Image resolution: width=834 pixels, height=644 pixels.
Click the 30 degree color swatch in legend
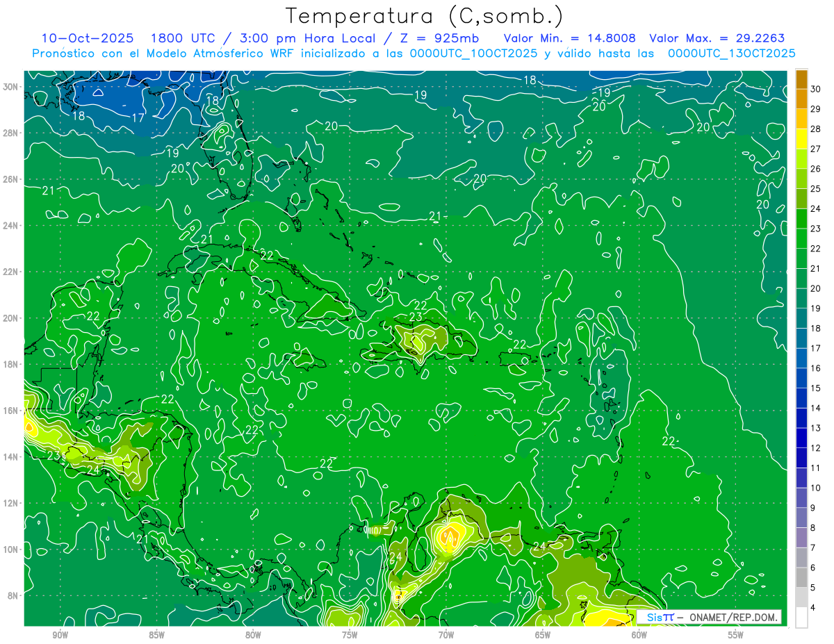pos(801,80)
